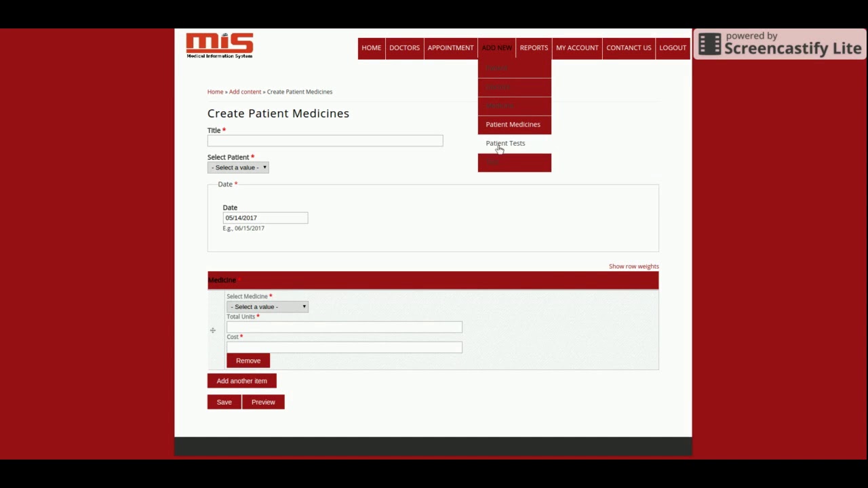
Task: Click the Total Units input field
Action: (344, 327)
